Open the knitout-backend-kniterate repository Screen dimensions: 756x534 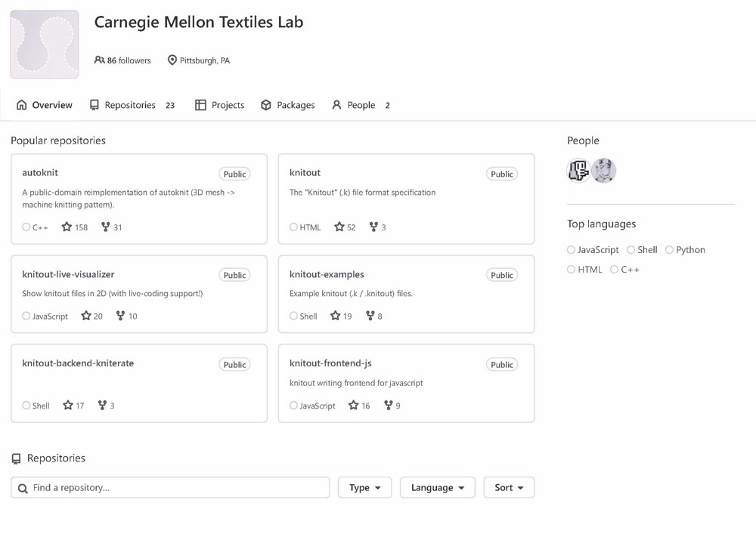(78, 363)
